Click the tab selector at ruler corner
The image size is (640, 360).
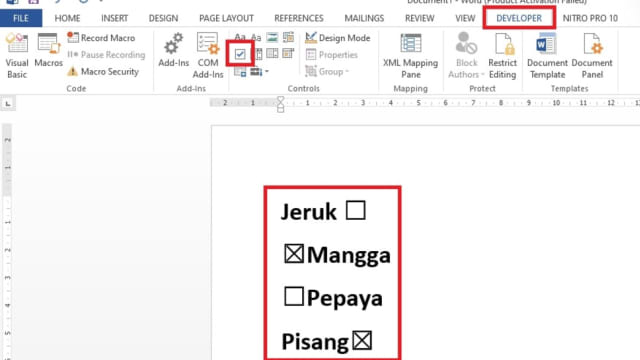tap(8, 104)
